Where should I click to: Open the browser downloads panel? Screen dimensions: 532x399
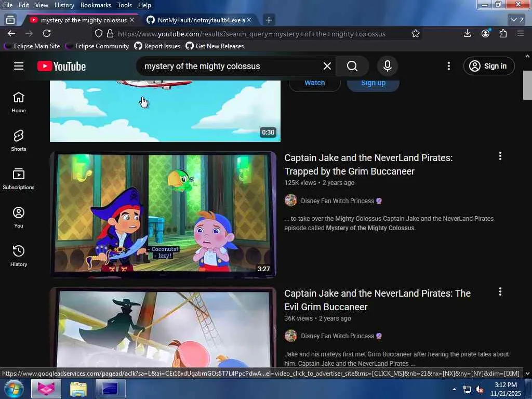[x=467, y=33]
